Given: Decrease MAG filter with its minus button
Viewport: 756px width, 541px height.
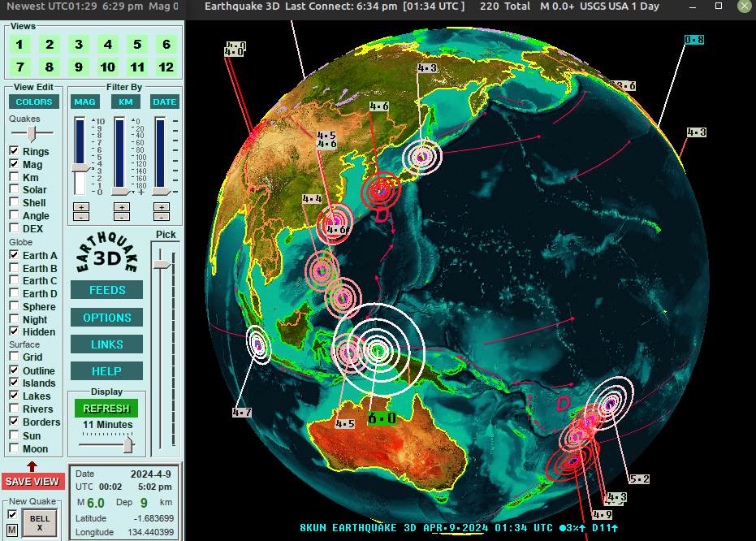Looking at the screenshot, I should pyautogui.click(x=81, y=216).
